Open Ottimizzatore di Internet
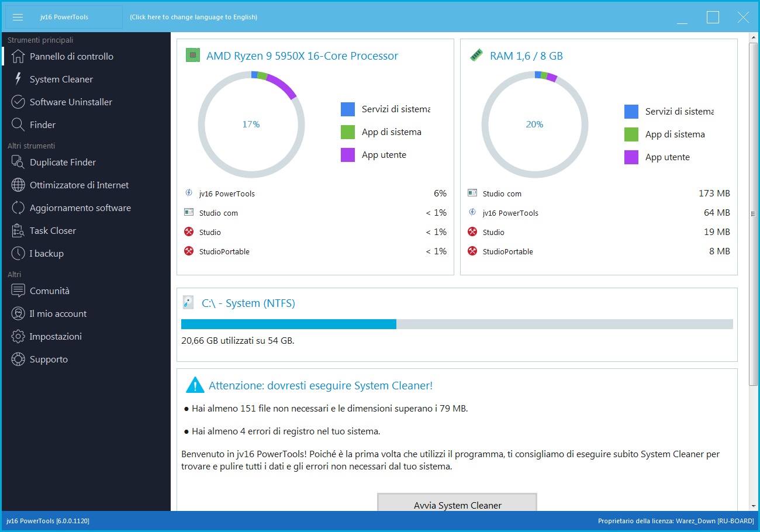760x532 pixels. click(86, 185)
